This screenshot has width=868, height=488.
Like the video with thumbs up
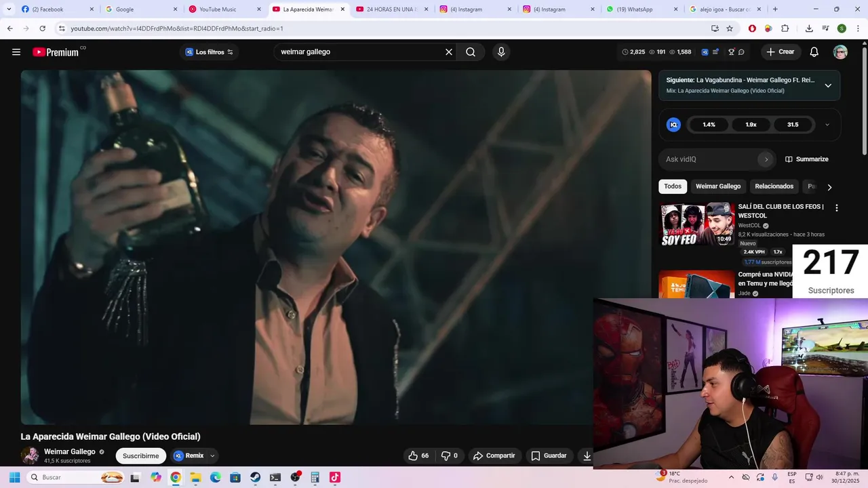(x=418, y=455)
